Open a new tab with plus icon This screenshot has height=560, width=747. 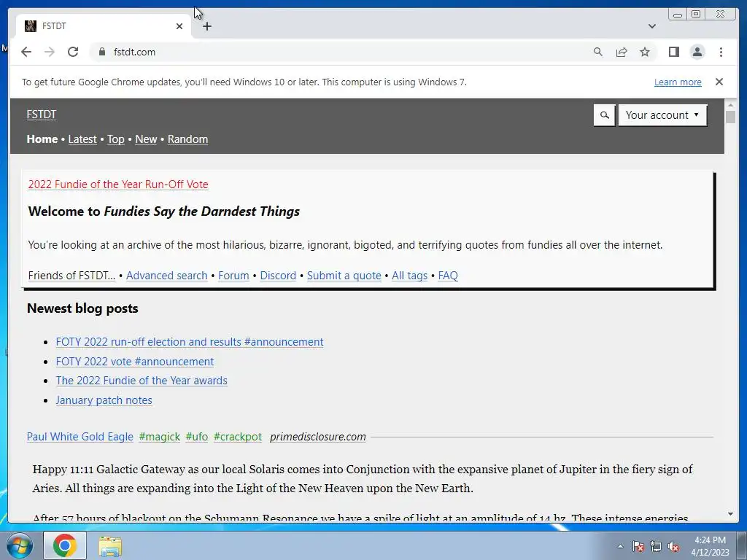click(x=206, y=26)
